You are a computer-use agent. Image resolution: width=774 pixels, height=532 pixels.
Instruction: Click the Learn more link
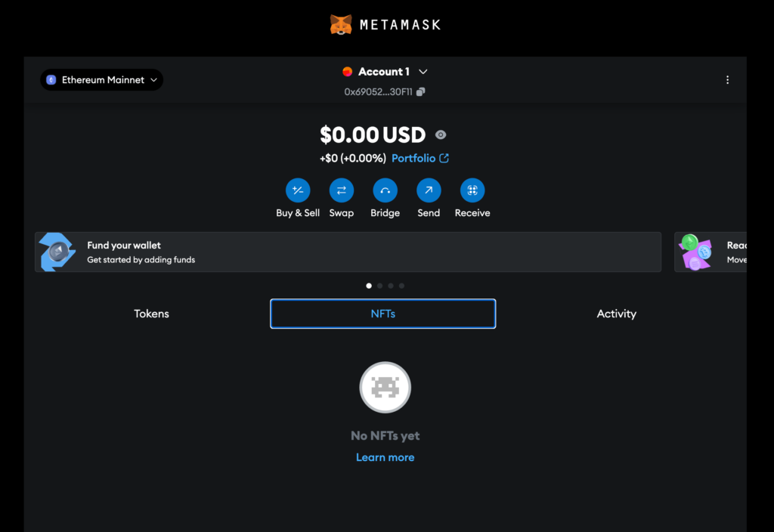click(385, 457)
